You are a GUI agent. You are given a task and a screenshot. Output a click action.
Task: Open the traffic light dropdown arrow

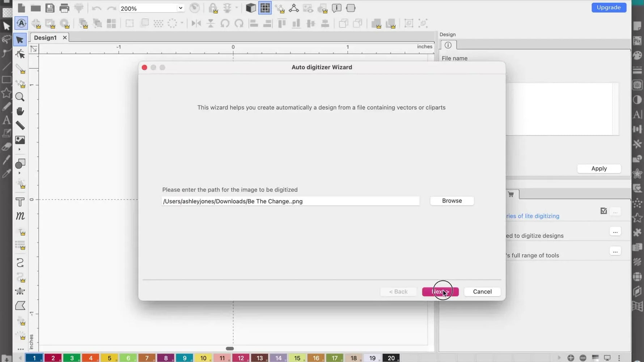point(237,8)
